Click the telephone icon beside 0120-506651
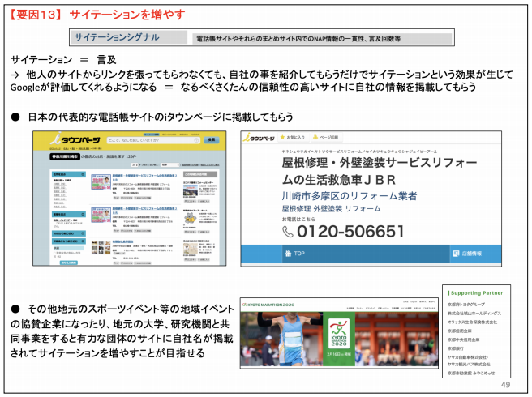Screen dimensions: 532x397 pos(288,232)
